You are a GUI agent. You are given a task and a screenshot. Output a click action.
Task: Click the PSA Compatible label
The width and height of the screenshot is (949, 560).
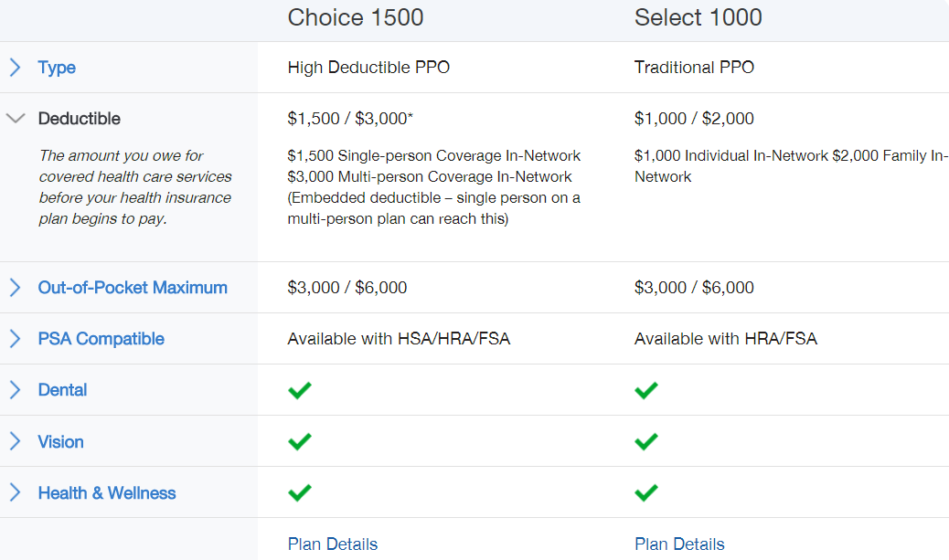tap(101, 339)
